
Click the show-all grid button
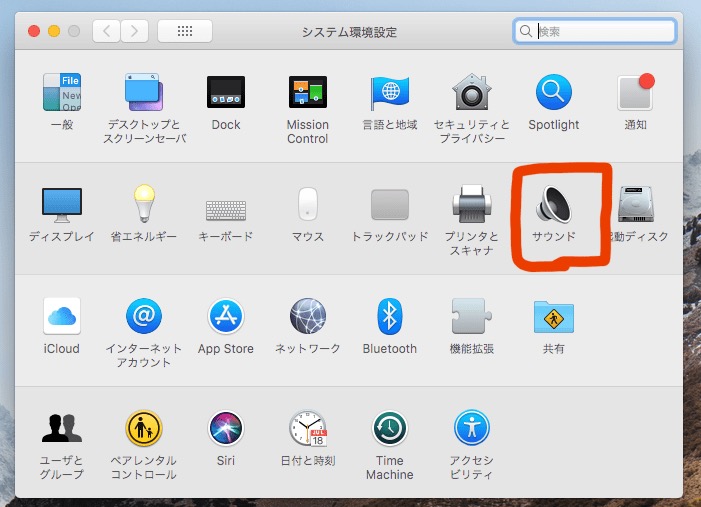click(185, 31)
